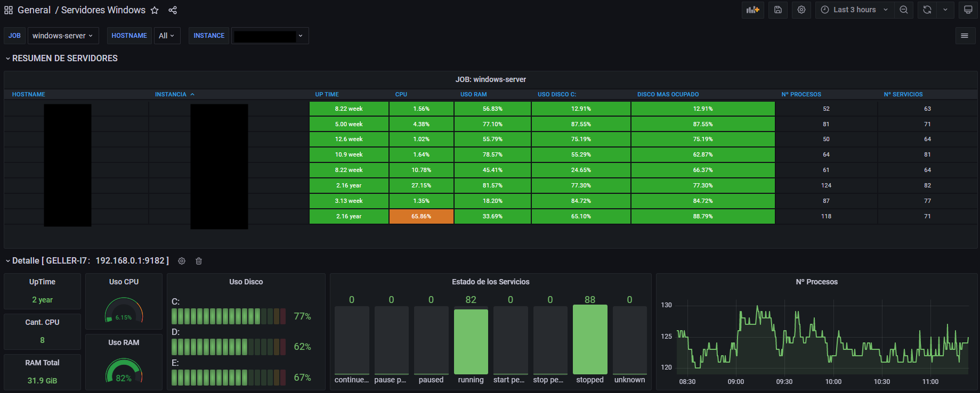Sort table by USO RAM column
The image size is (980, 393).
coord(474,94)
